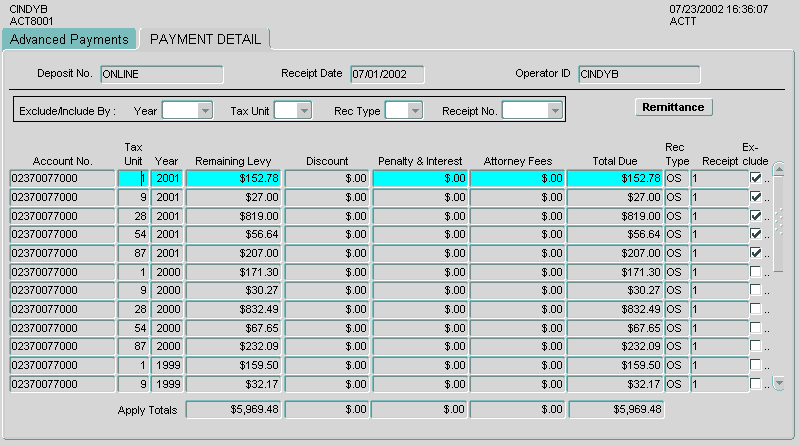Click Apply Totals Total Due field
The width and height of the screenshot is (800, 446).
(x=616, y=409)
